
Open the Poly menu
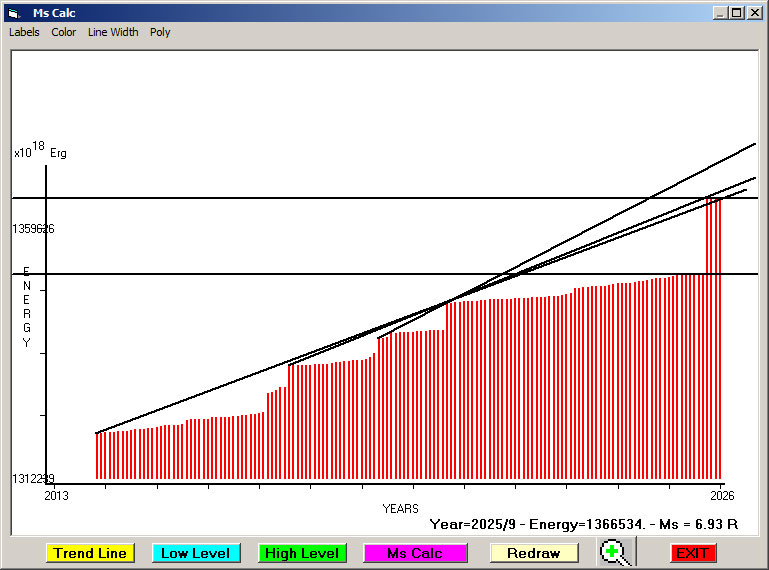click(160, 32)
